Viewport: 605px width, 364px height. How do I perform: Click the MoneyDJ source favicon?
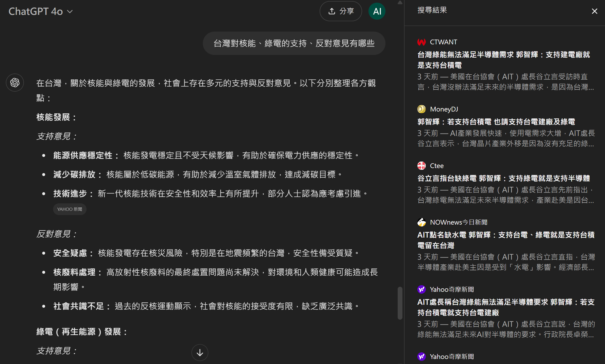[x=421, y=109]
